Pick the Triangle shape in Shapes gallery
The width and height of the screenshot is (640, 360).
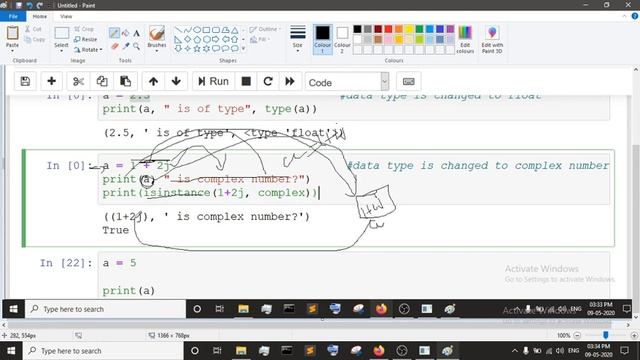tap(235, 30)
